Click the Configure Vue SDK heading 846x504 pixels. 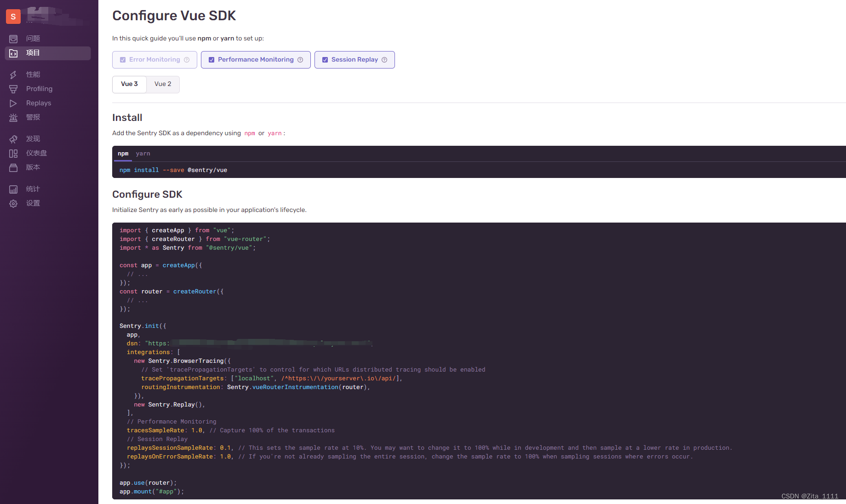(x=174, y=16)
